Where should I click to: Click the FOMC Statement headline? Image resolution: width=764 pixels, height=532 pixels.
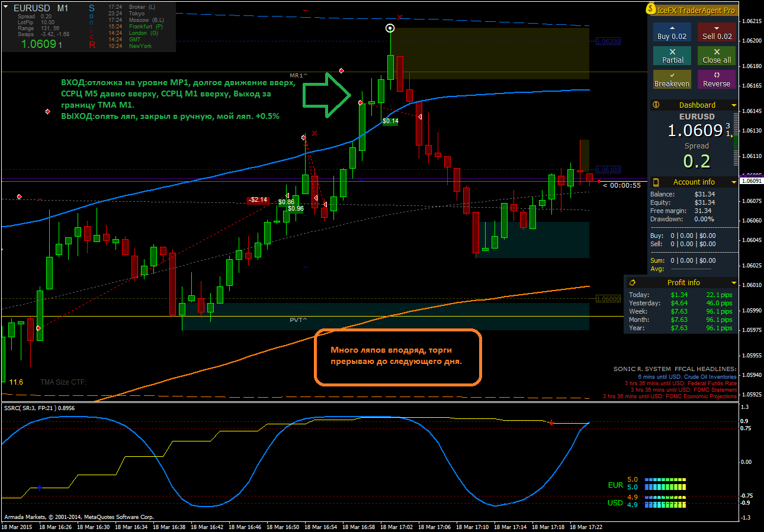point(683,389)
